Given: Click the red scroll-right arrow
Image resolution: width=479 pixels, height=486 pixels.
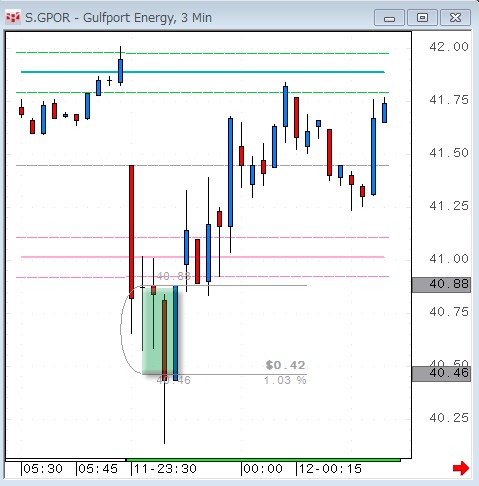Looking at the screenshot, I should pyautogui.click(x=461, y=468).
